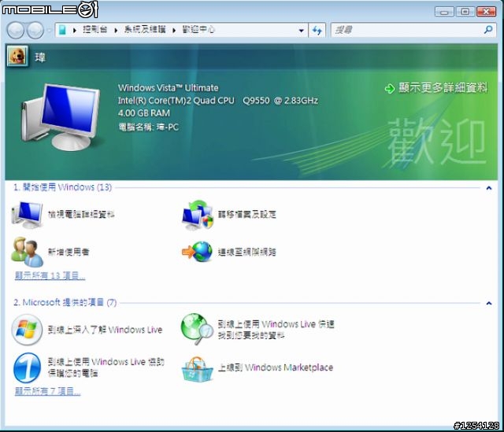Select 系統及維護 in the address breadcrumb
504x432 pixels.
(x=145, y=30)
